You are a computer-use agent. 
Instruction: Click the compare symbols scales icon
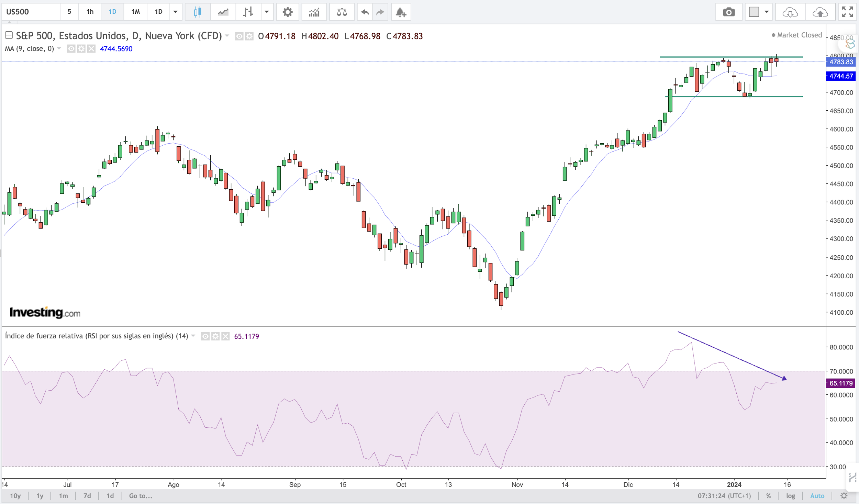(x=342, y=12)
